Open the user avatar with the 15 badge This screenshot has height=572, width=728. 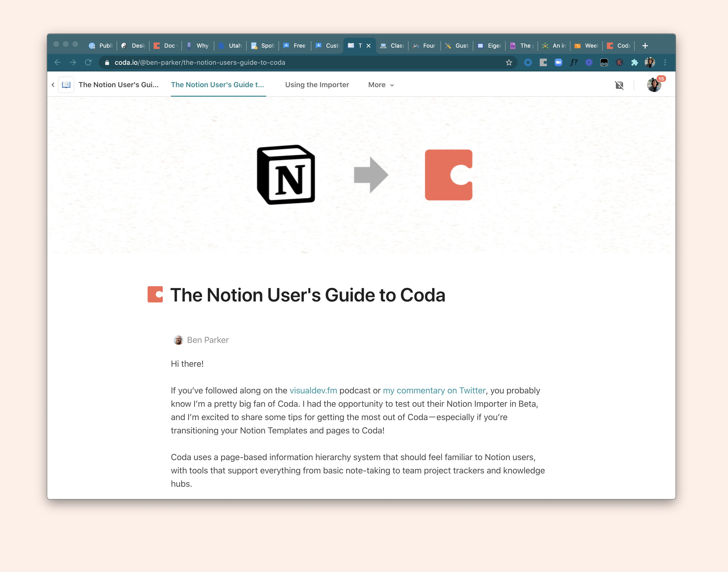[x=654, y=85]
